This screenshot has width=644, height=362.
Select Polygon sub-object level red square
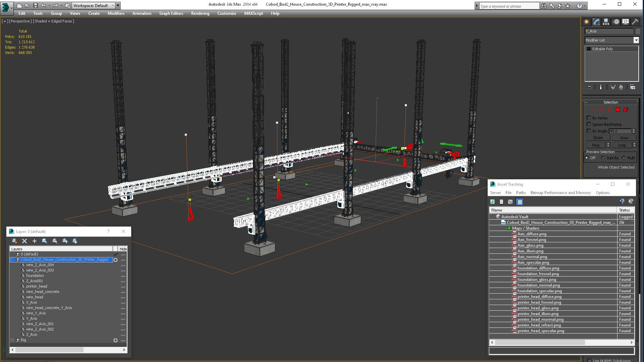point(618,110)
